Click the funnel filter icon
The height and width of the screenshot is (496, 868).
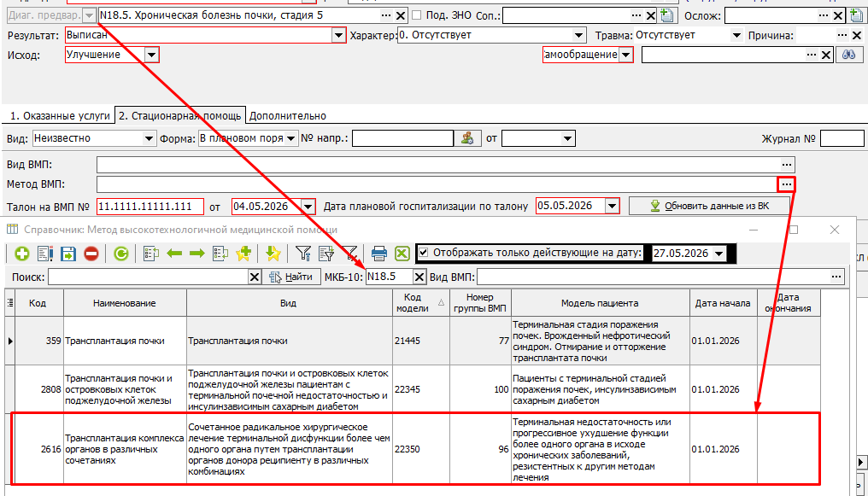(x=302, y=254)
